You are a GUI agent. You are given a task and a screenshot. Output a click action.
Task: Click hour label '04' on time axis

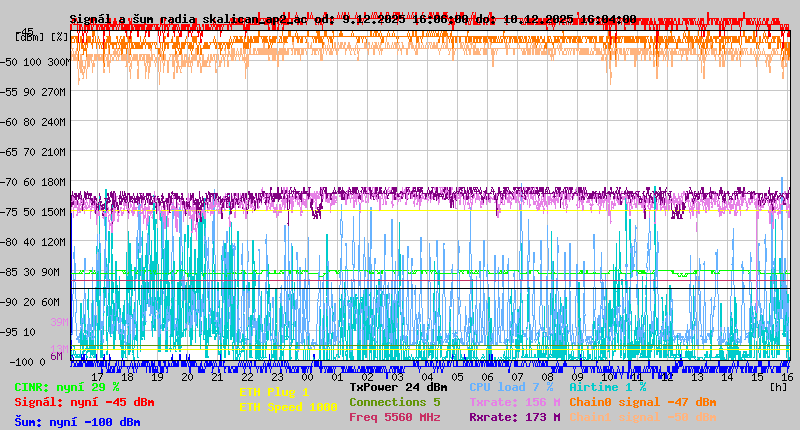point(427,377)
